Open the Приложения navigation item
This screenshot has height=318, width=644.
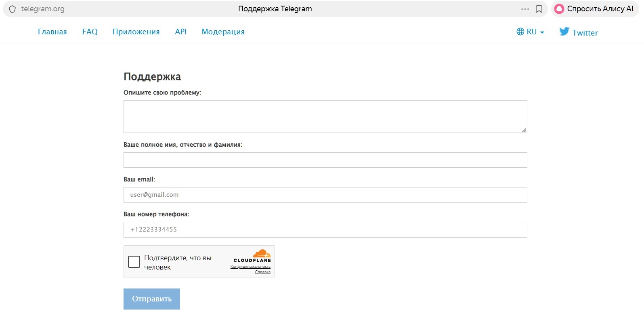coord(136,32)
